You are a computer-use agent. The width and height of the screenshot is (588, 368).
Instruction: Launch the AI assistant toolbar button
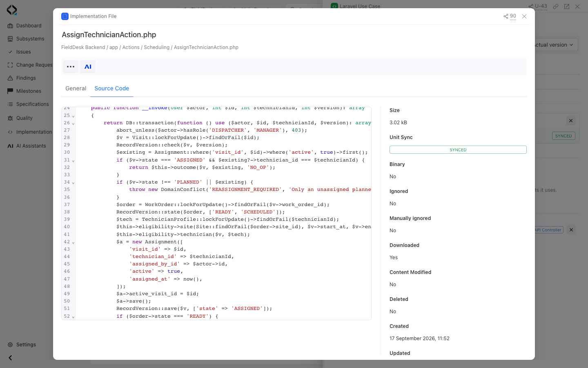tap(88, 67)
